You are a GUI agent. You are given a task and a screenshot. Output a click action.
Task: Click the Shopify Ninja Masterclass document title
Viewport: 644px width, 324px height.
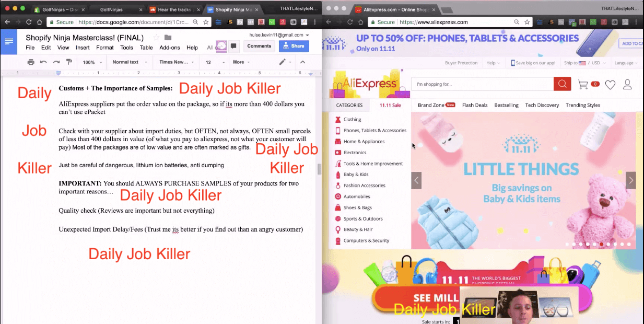[85, 38]
